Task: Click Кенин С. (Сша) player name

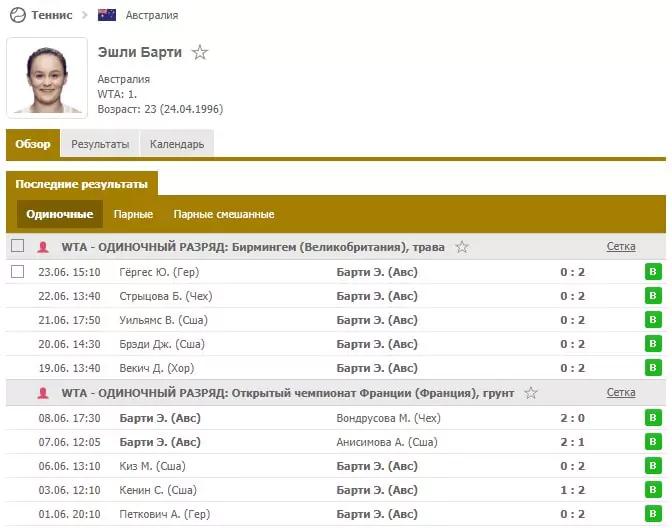Action: click(158, 490)
